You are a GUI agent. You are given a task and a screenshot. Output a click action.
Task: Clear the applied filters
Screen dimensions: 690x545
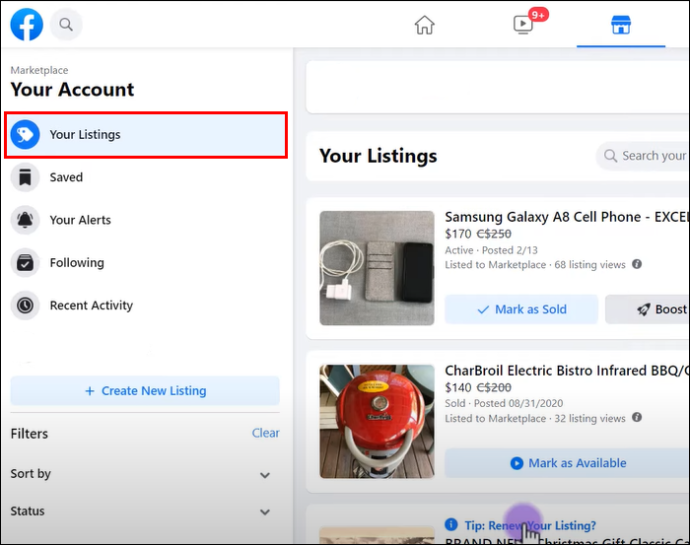pyautogui.click(x=265, y=433)
